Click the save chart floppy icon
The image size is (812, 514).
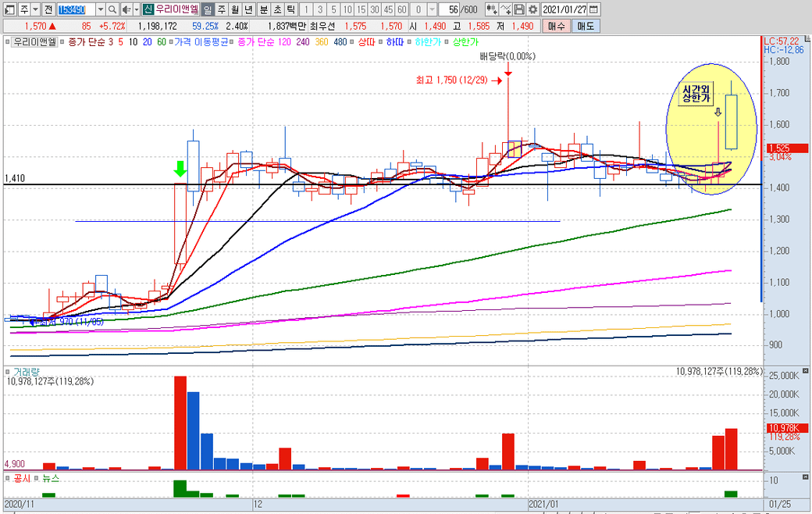520,9
